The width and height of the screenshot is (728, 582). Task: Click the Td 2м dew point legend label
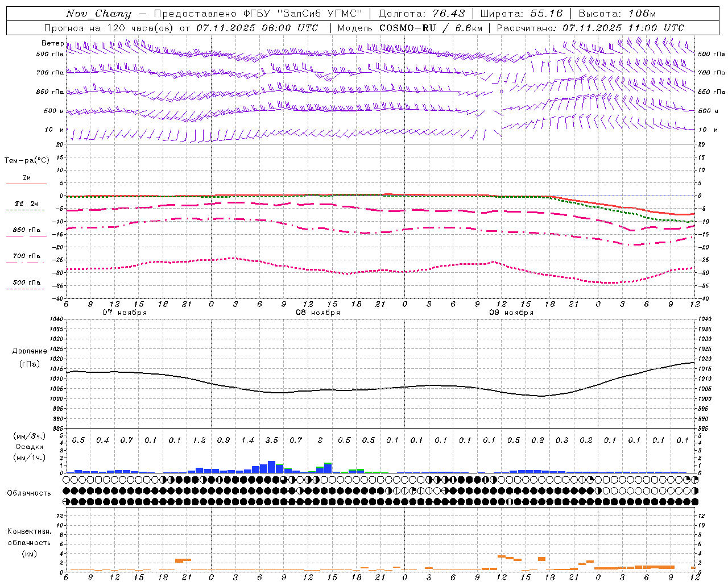point(27,203)
